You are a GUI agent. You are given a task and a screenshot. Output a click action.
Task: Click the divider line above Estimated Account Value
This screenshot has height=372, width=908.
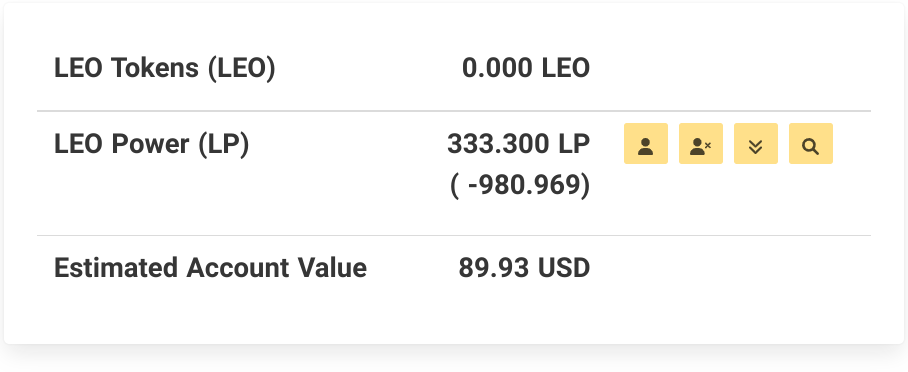pos(454,235)
